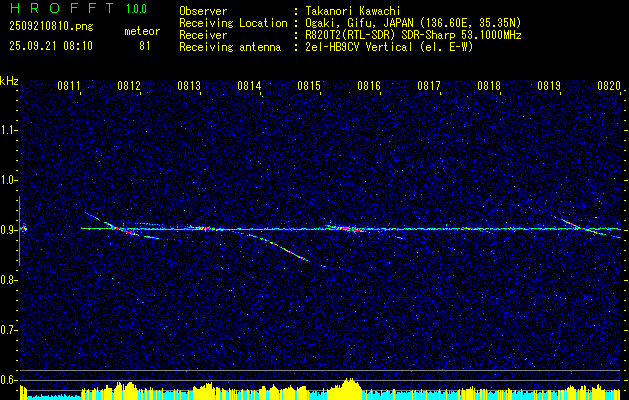This screenshot has height=400, width=629.
Task: Click the 0816 time marker
Action: [x=369, y=85]
